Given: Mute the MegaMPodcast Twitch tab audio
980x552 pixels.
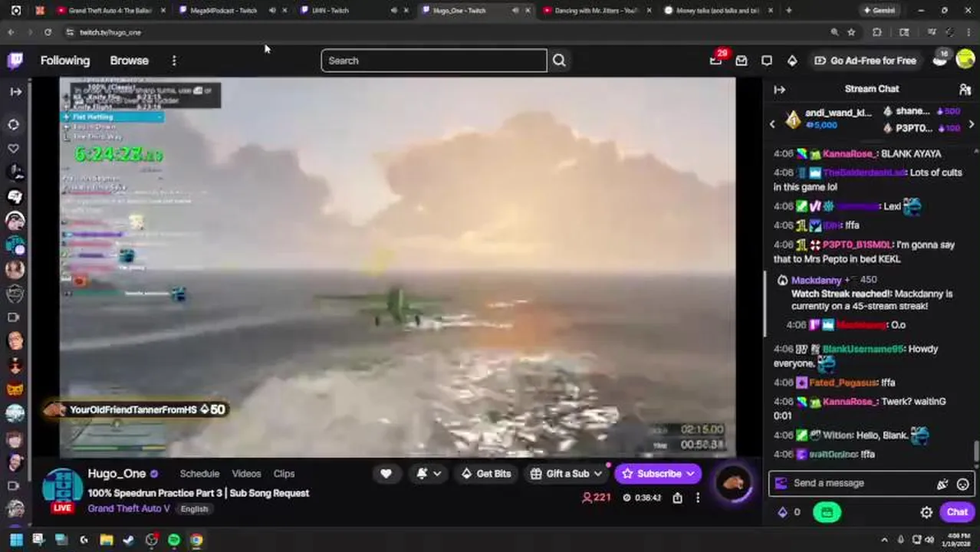Looking at the screenshot, I should point(272,10).
